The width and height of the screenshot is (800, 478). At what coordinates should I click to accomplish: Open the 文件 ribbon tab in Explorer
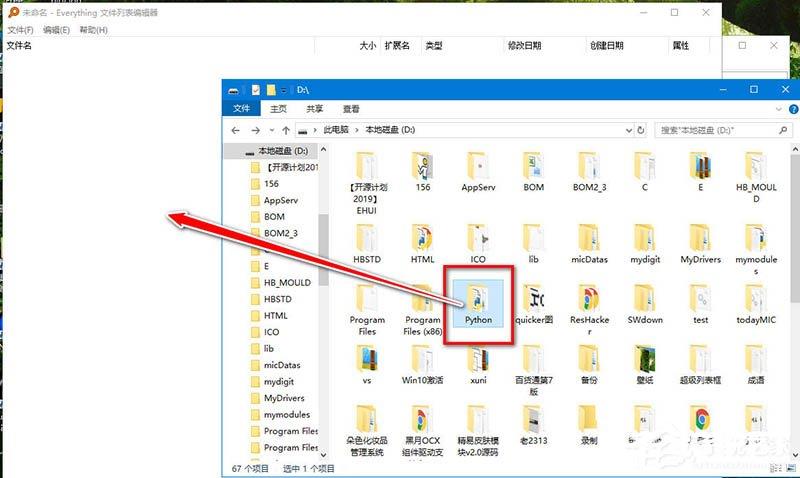(241, 109)
